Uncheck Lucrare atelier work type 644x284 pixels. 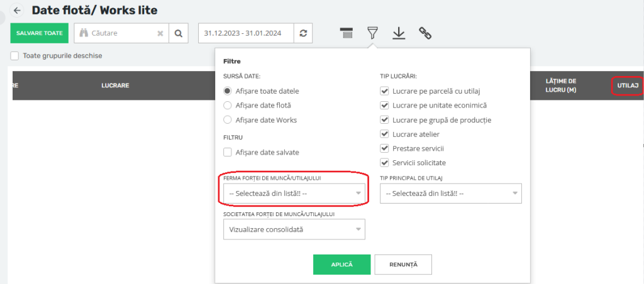coord(384,134)
